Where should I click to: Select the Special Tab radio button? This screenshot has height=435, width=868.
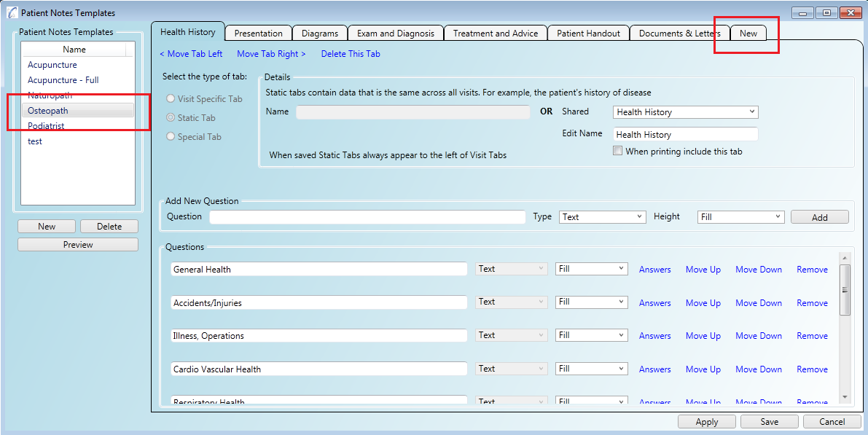[x=171, y=137]
